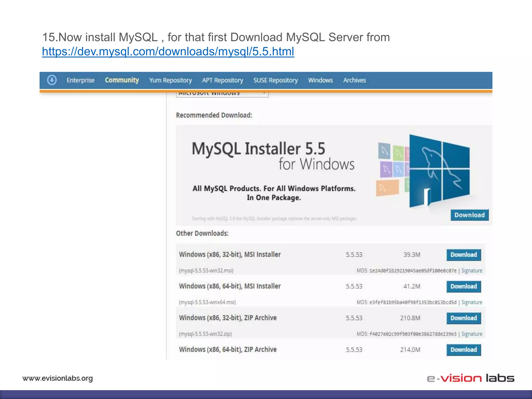The height and width of the screenshot is (399, 532).
Task: Click the 'Other Downloads:' heading
Action: pos(202,233)
